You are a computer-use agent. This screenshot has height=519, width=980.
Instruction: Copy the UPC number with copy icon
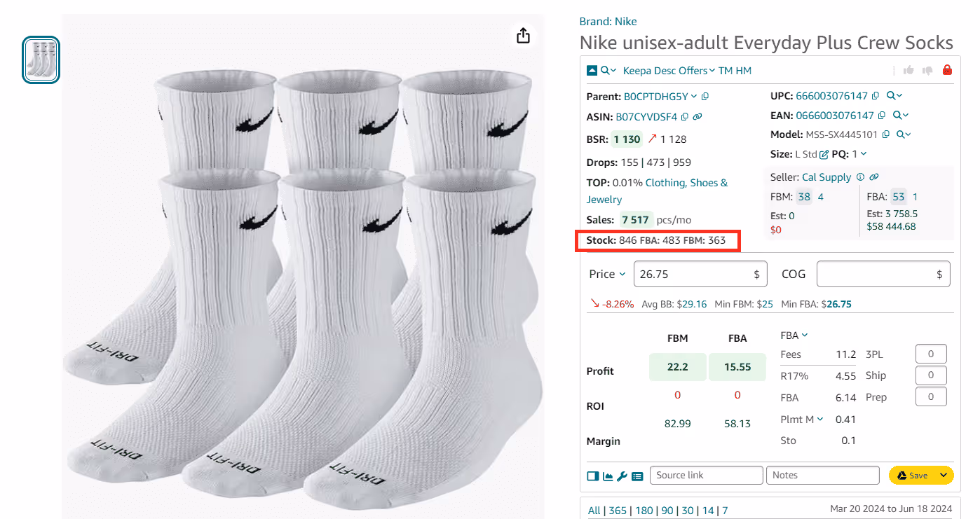pos(876,96)
